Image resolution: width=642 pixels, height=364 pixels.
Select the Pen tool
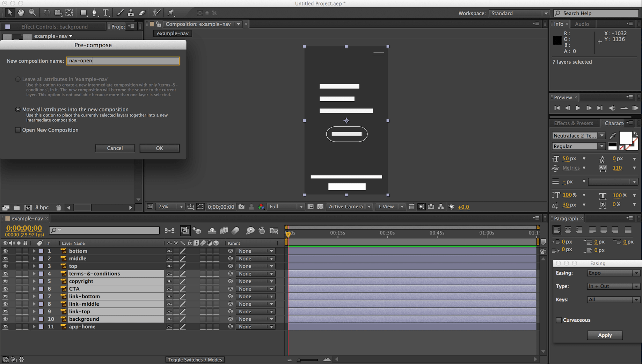94,13
